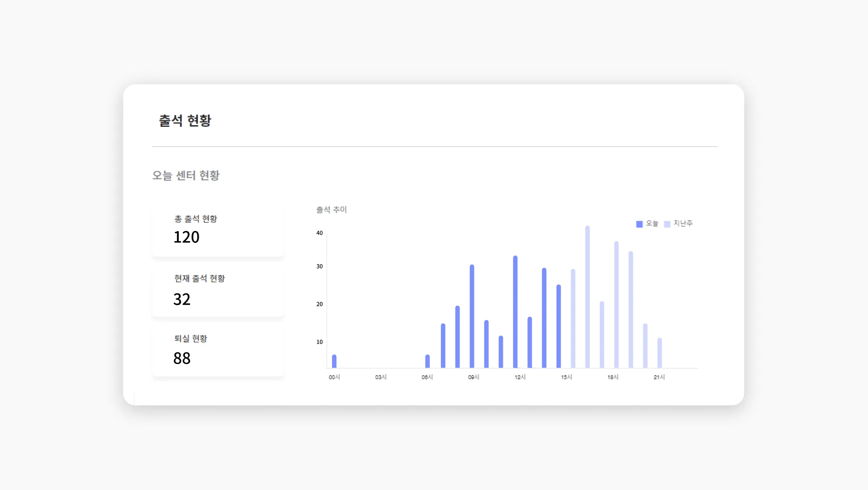
Task: Click the 12시 x-axis label
Action: click(x=520, y=377)
